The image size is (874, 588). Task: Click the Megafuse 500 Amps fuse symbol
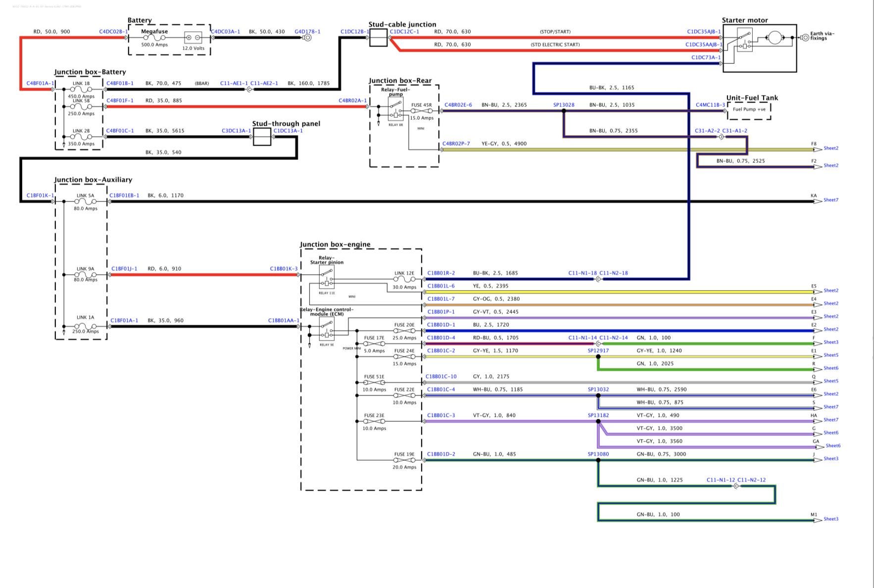(154, 38)
